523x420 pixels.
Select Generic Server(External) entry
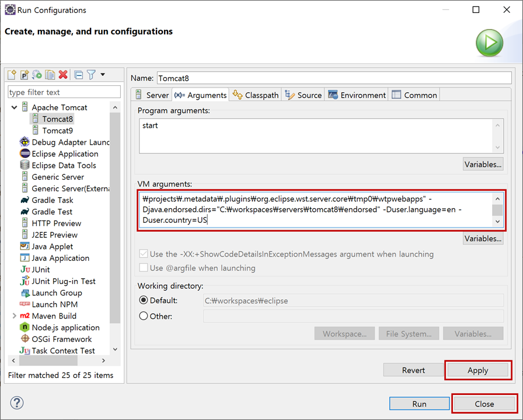pyautogui.click(x=65, y=188)
